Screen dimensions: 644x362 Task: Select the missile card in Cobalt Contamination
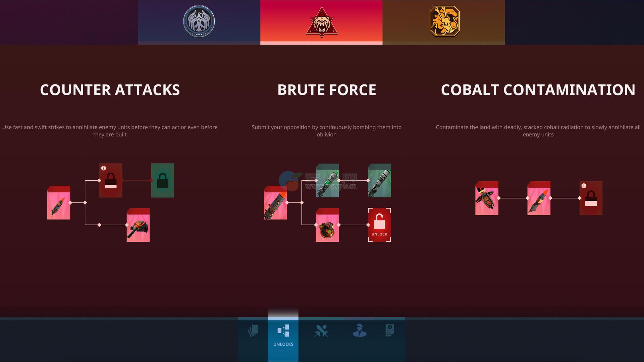(x=539, y=198)
